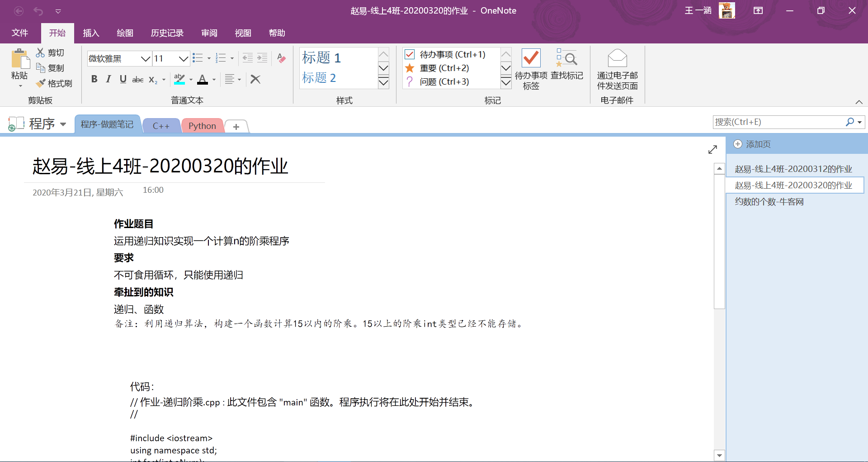Click the Cut scissors button
This screenshot has width=868, height=462.
50,53
